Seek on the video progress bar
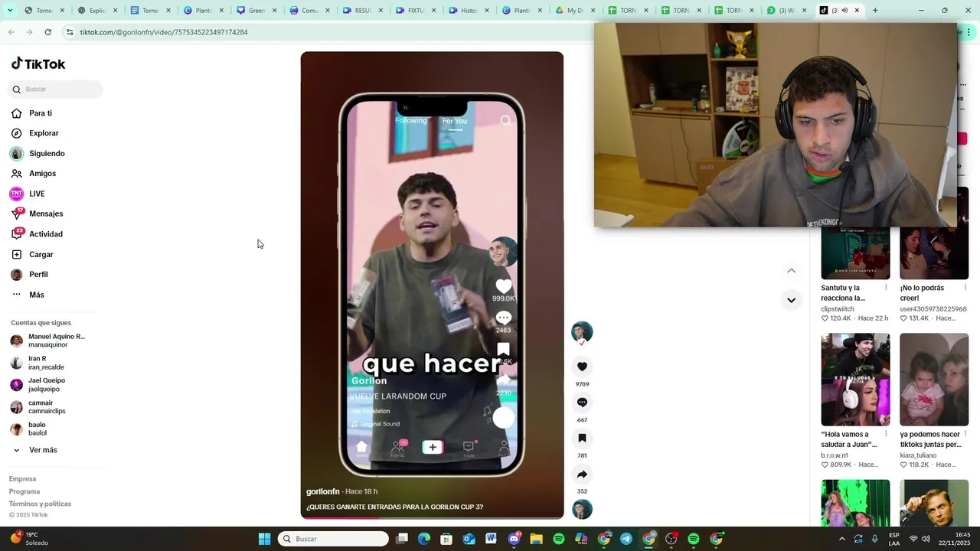980x551 pixels. (x=432, y=517)
